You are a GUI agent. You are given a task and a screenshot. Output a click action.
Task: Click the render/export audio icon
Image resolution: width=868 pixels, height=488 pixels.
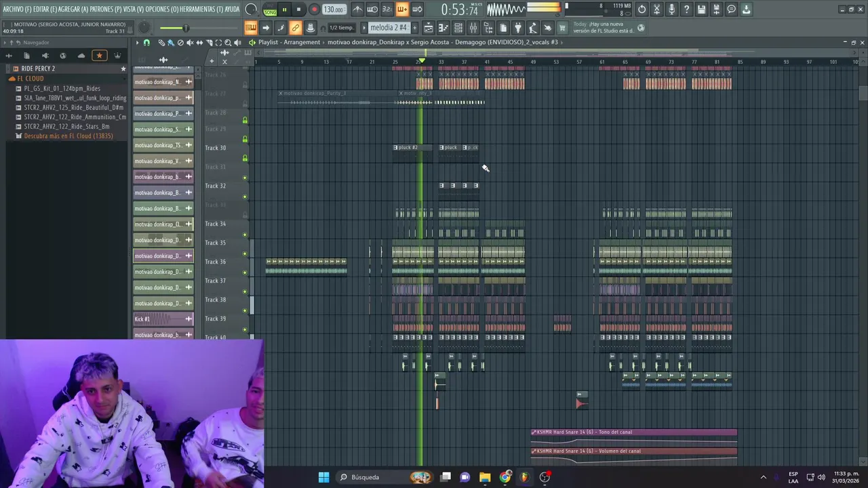(716, 9)
